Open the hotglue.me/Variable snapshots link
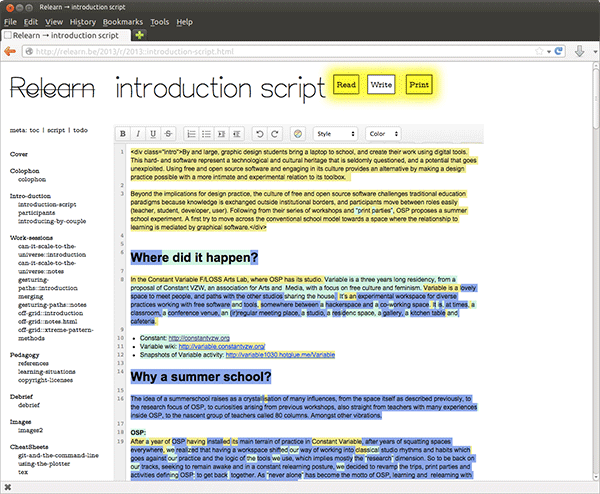This screenshot has height=494, width=600. coord(280,355)
